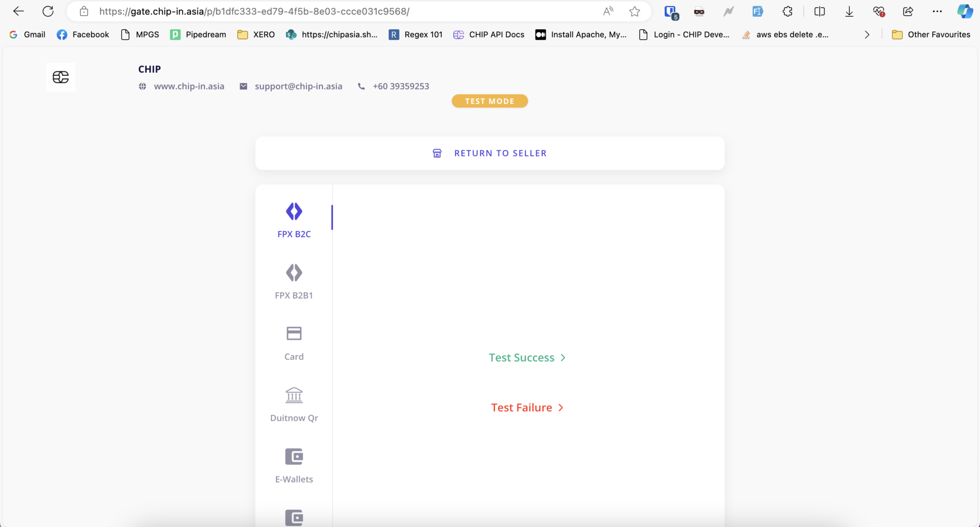Image resolution: width=980 pixels, height=527 pixels.
Task: Open the browser extensions puzzle icon
Action: pos(787,11)
